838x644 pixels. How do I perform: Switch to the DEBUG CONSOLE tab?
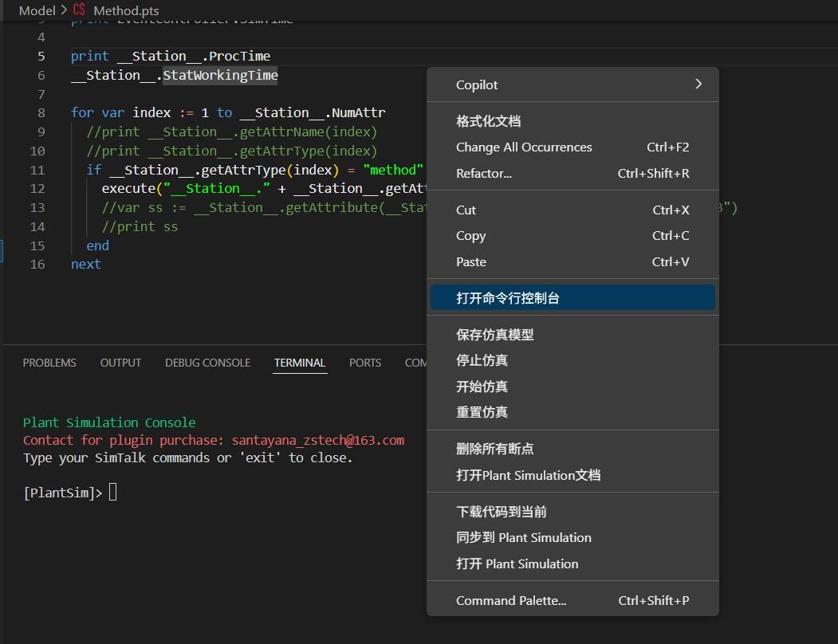point(207,363)
